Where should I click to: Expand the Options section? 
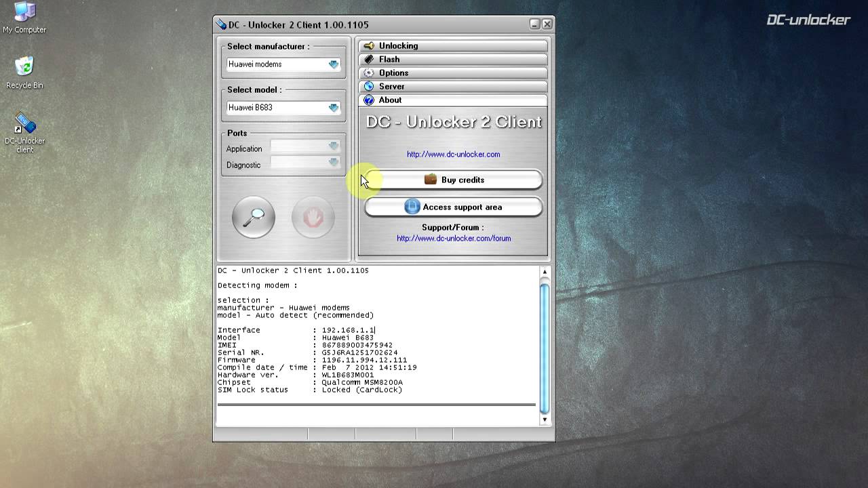pos(453,73)
